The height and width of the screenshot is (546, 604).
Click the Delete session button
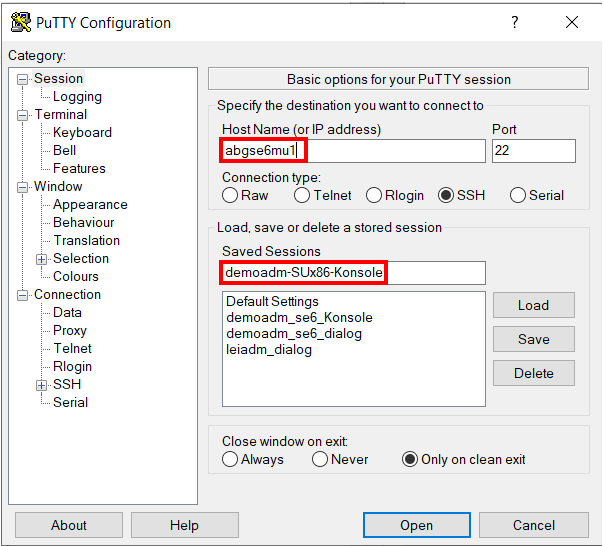[x=533, y=373]
